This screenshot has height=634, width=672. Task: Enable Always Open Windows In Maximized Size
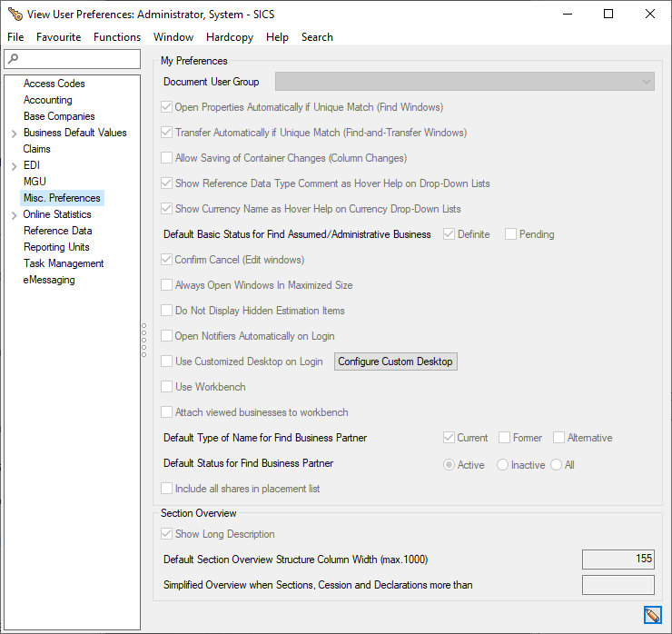click(166, 285)
